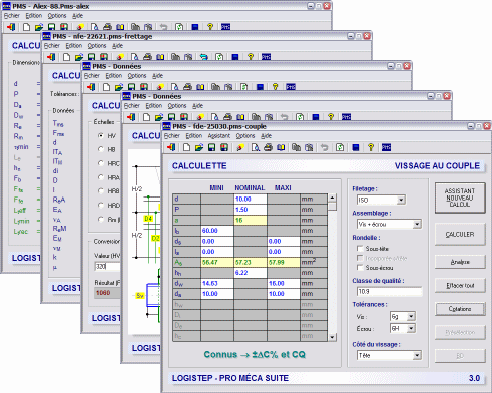492x393 pixels.
Task: Expand the Côté du vissage dropdown
Action: point(417,356)
